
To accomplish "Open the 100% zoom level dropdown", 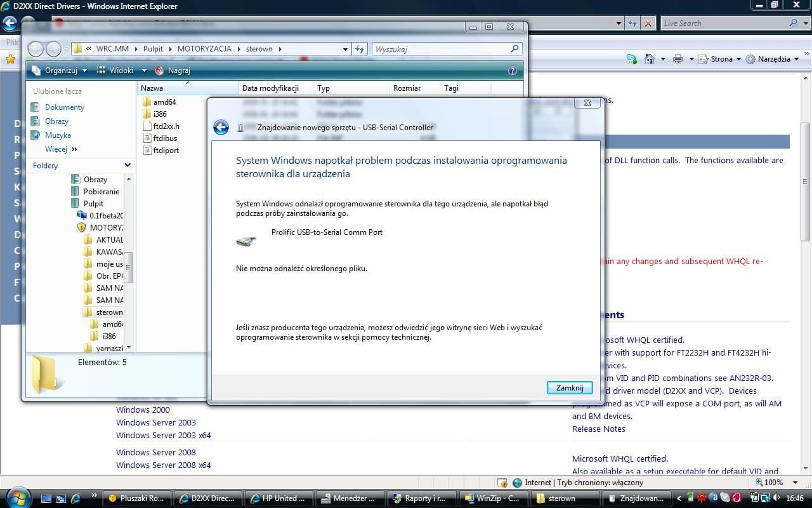I will [796, 482].
